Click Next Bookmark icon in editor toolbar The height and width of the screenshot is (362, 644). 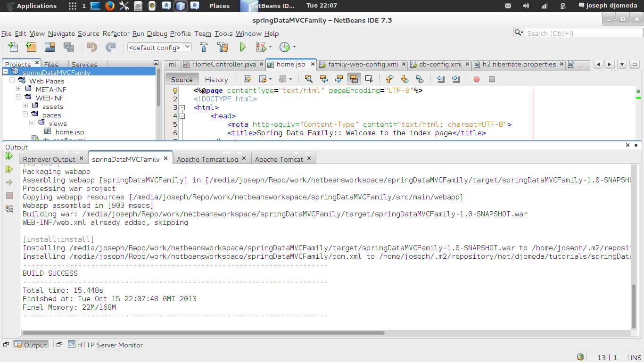click(x=405, y=79)
